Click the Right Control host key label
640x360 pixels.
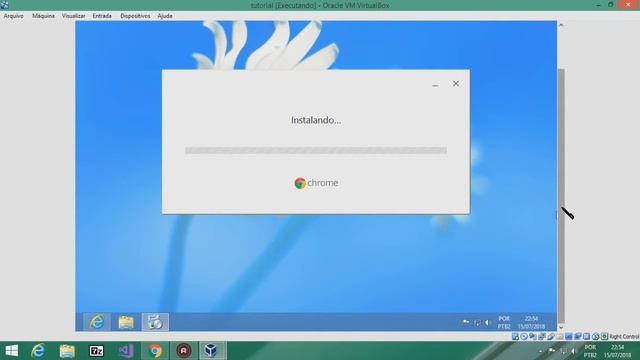click(x=624, y=337)
